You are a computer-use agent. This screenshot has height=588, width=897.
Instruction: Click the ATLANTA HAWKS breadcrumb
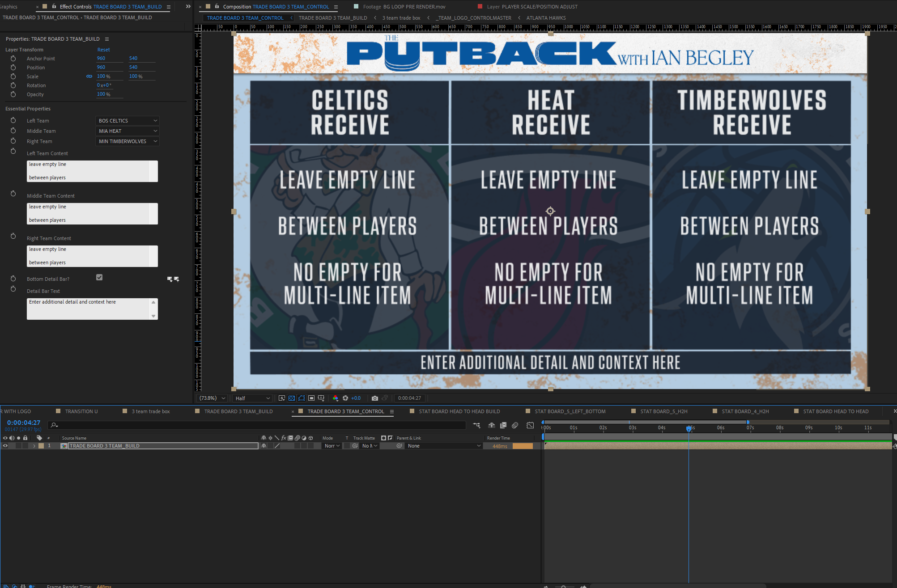[546, 18]
